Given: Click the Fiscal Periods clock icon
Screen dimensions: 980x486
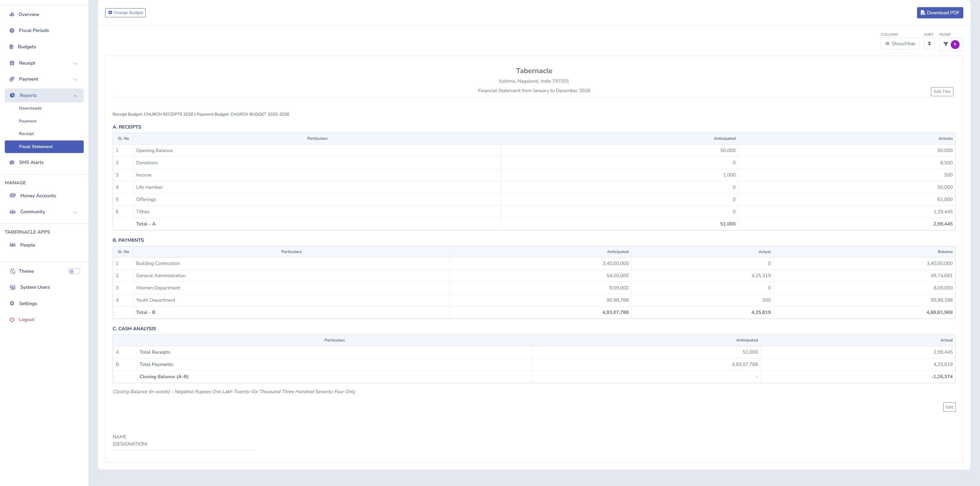Looking at the screenshot, I should pos(12,30).
